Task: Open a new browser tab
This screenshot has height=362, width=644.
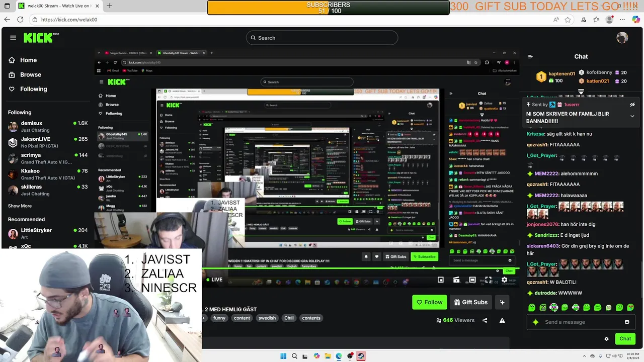Action: click(x=109, y=6)
